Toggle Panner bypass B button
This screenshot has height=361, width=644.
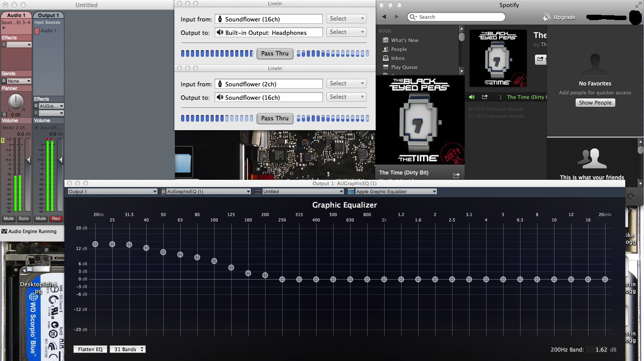[x=4, y=115]
